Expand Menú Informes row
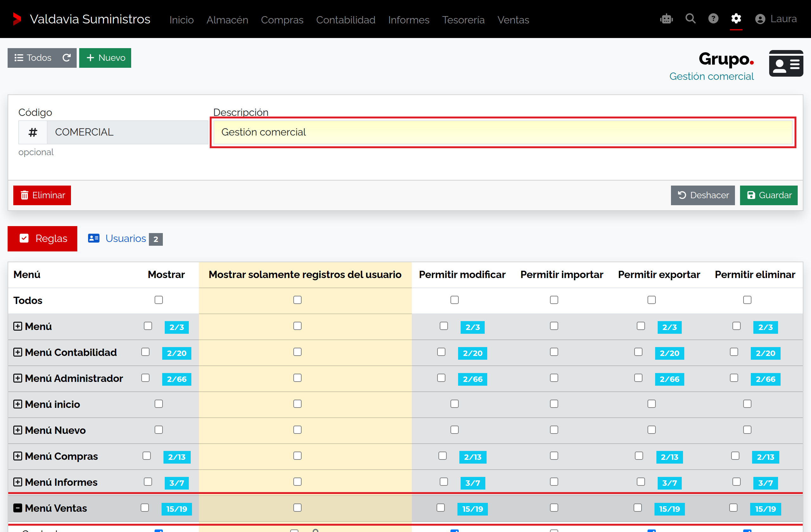Screen dimensions: 811x532 [18, 482]
